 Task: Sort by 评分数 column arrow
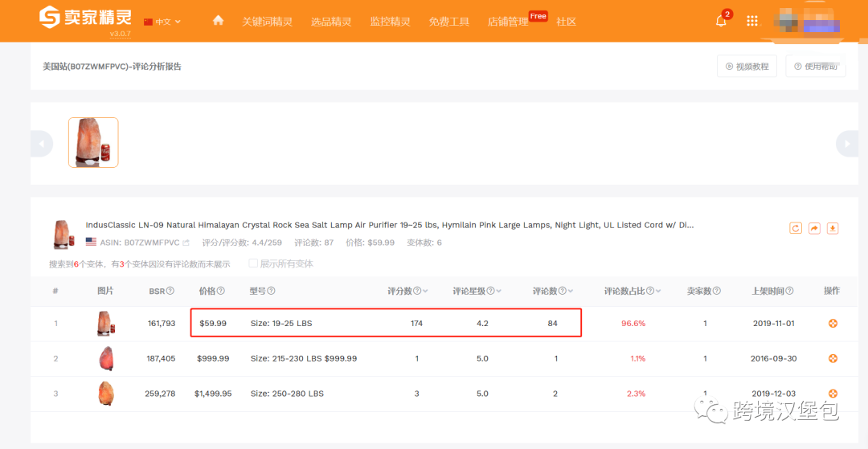coord(425,292)
